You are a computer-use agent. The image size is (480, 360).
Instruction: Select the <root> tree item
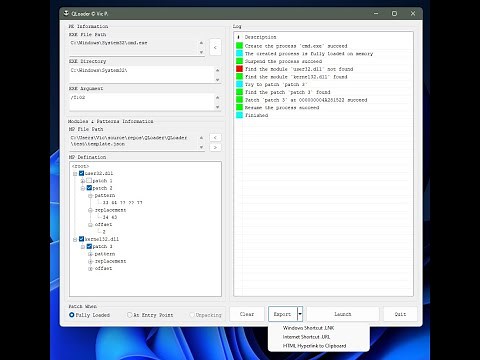[80, 166]
